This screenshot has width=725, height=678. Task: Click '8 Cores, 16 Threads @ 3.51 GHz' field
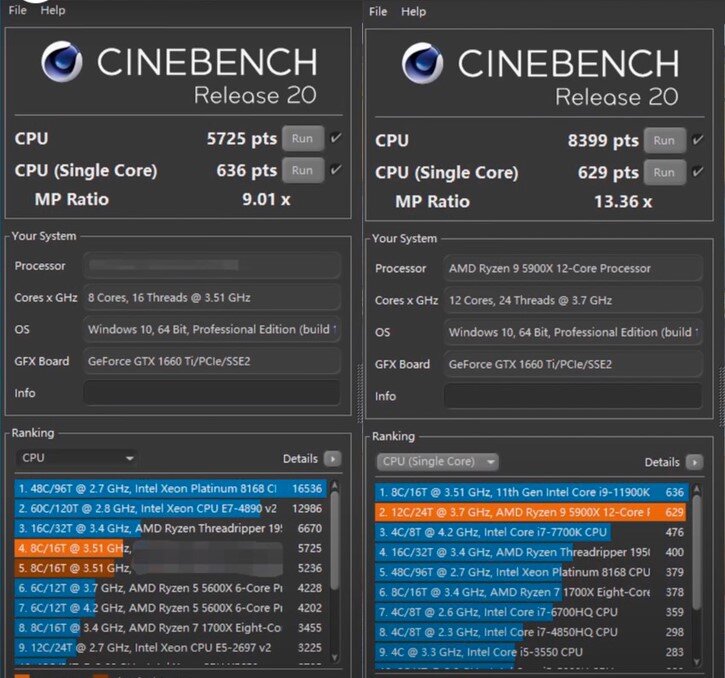(x=212, y=297)
